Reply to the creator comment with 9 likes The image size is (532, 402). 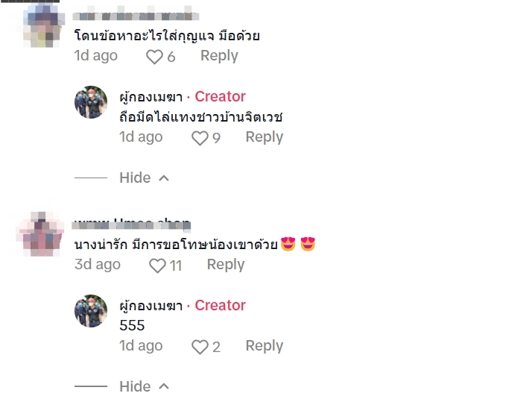[x=264, y=137]
